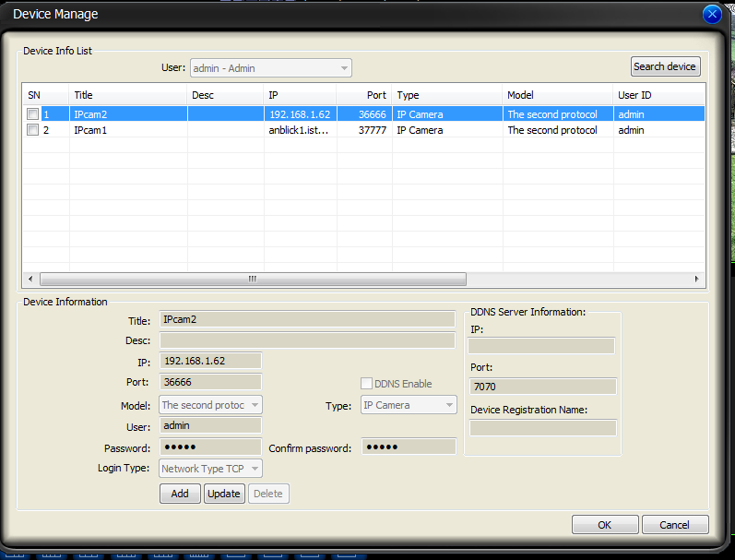The image size is (735, 560).
Task: Click admin User ID in IPcam1 row
Action: pos(658,130)
